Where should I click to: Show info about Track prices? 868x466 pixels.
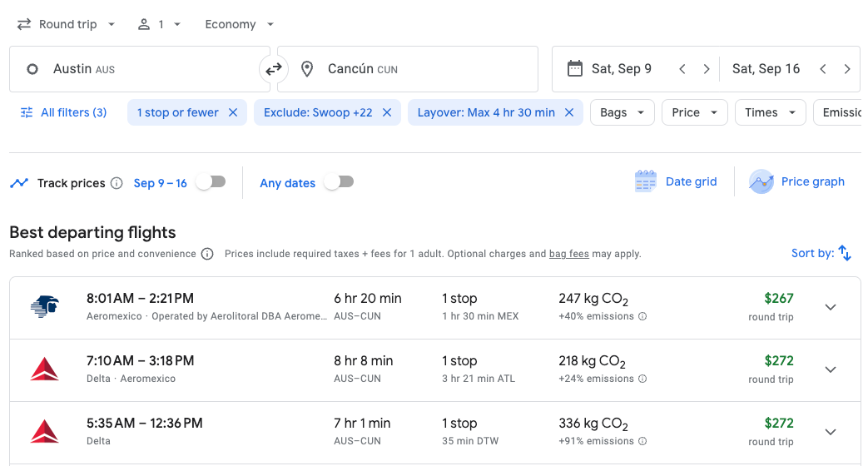117,183
